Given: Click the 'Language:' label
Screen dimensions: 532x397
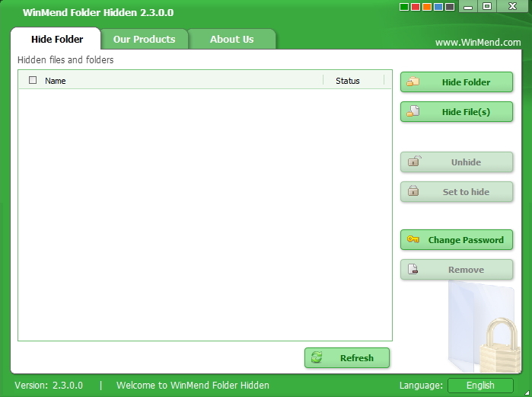Looking at the screenshot, I should point(421,385).
